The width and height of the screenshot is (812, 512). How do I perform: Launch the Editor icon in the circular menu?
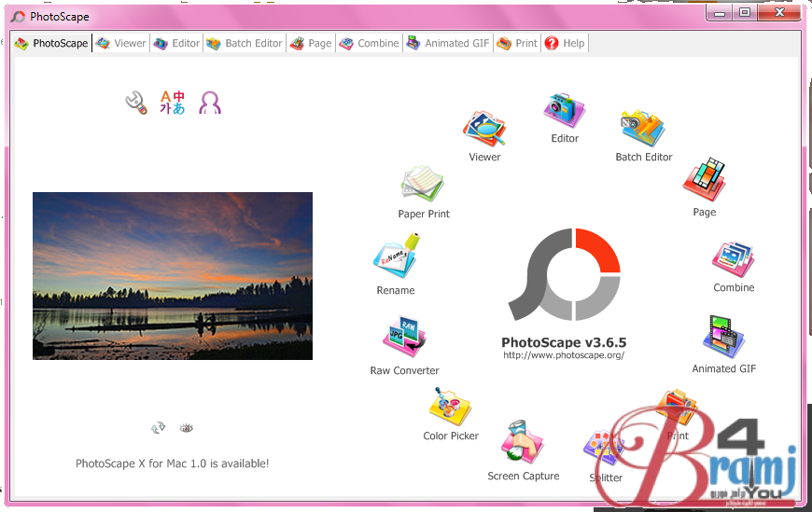[x=564, y=110]
